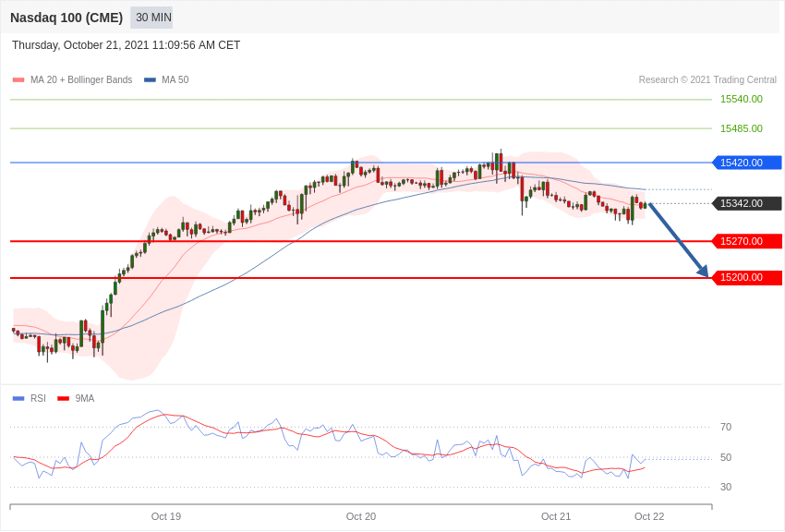Toggle the MA 50 legend label
This screenshot has height=532, width=785.
[175, 80]
